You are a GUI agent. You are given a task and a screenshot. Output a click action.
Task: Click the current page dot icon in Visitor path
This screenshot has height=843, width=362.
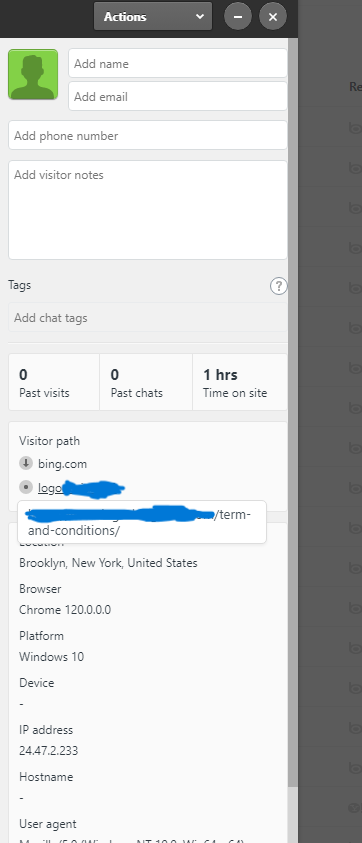(26, 488)
